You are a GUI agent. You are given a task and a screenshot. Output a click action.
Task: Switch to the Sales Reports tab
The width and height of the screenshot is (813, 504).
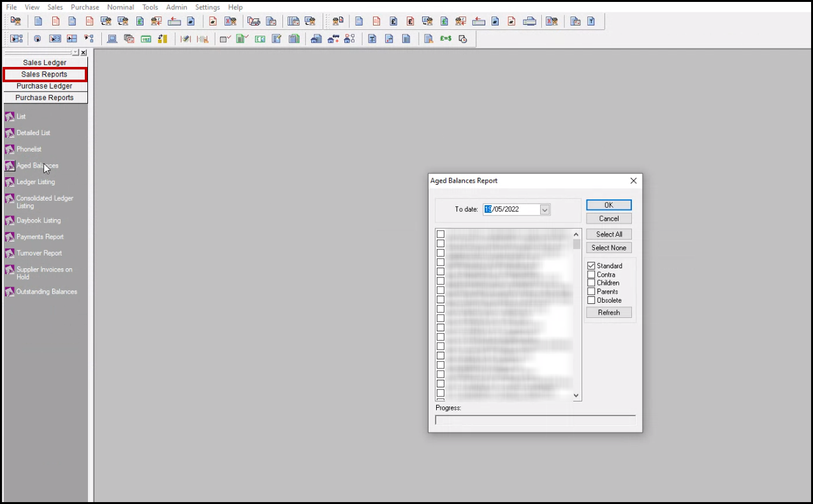[x=45, y=75]
